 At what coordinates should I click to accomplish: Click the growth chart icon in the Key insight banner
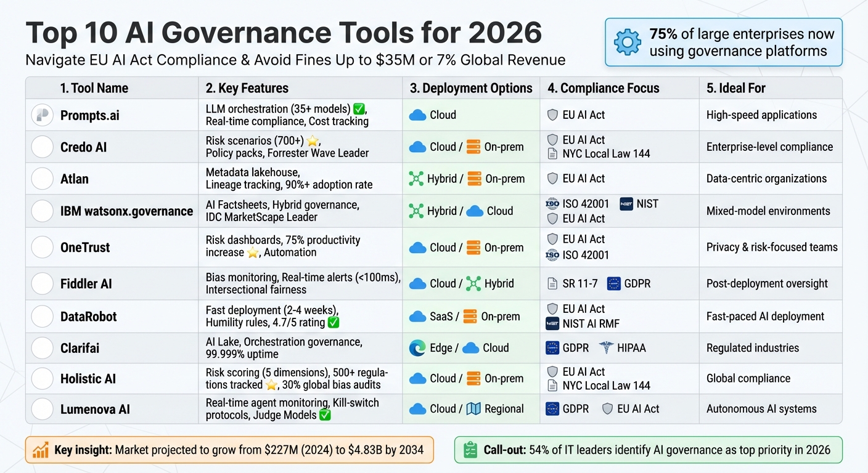tap(41, 450)
